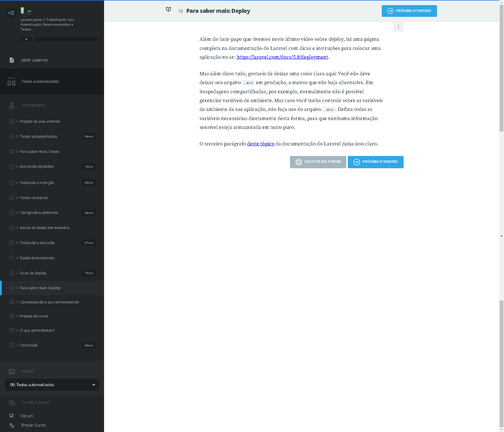The image size is (504, 432).
Task: Click the list icon for Testes no banco
Action: coord(12,198)
